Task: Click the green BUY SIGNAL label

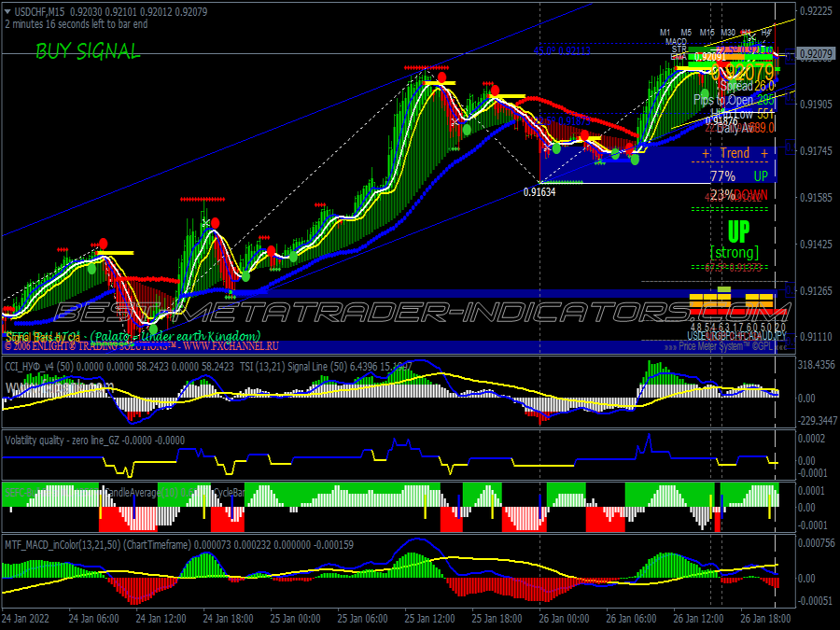Action: click(88, 51)
